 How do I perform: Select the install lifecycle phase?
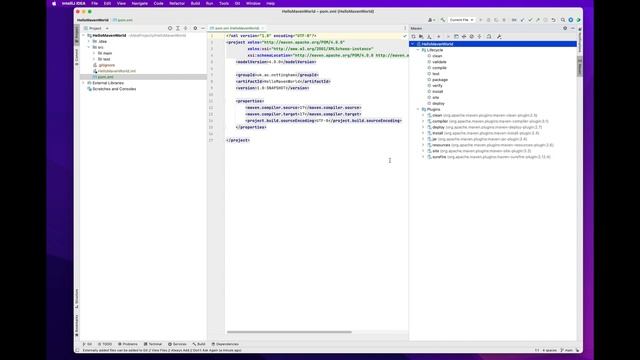437,91
